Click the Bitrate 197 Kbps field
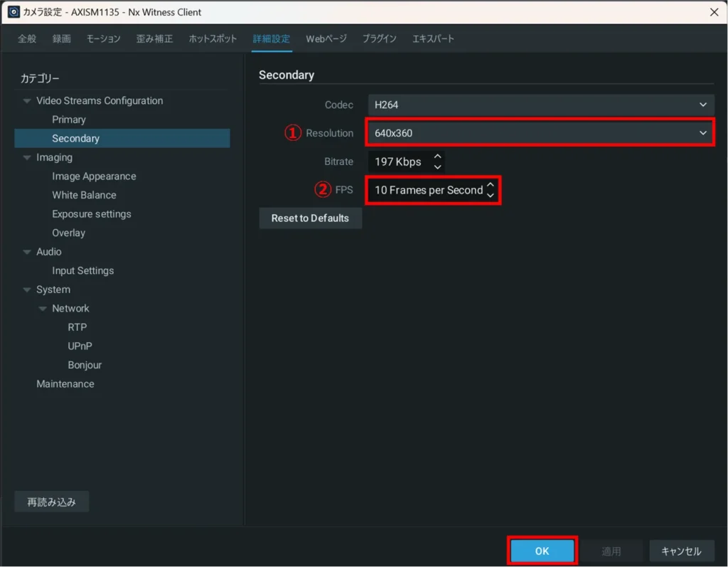Viewport: 728px width, 567px height. tap(399, 161)
